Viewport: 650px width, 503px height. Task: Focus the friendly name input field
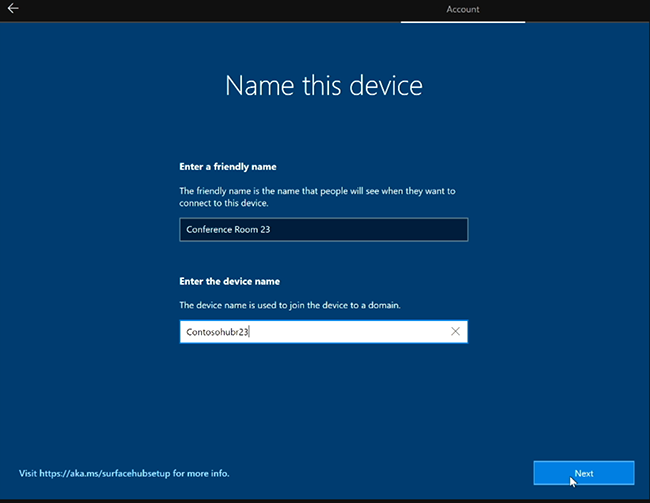click(324, 229)
